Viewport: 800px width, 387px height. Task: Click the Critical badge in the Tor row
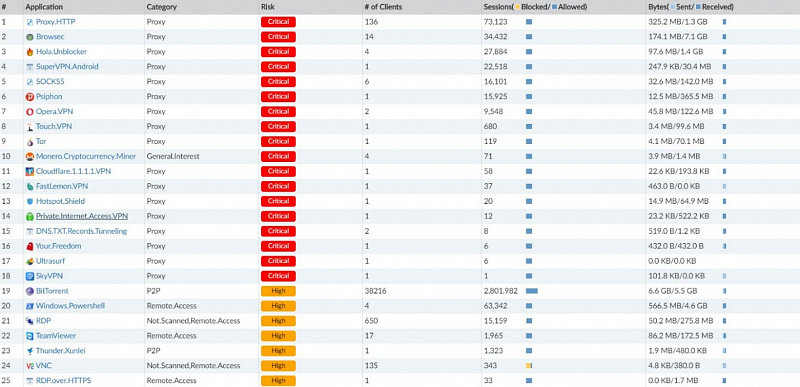(279, 141)
